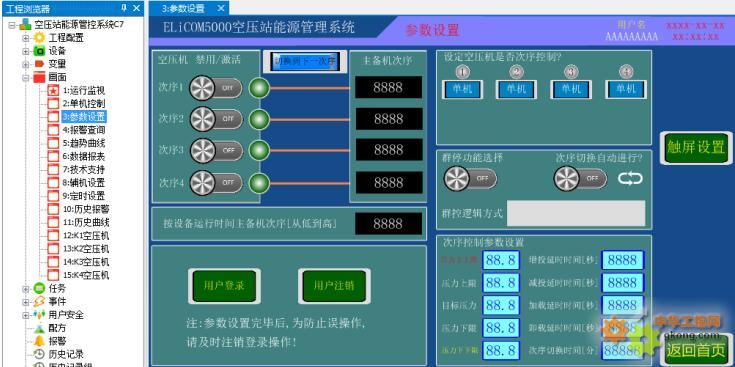The width and height of the screenshot is (735, 367).
Task: Toggle the 次序切换自动进行 switch
Action: coord(580,178)
